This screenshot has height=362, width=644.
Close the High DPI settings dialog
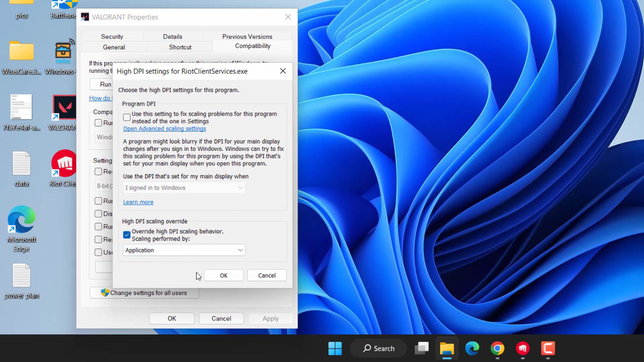pos(283,71)
